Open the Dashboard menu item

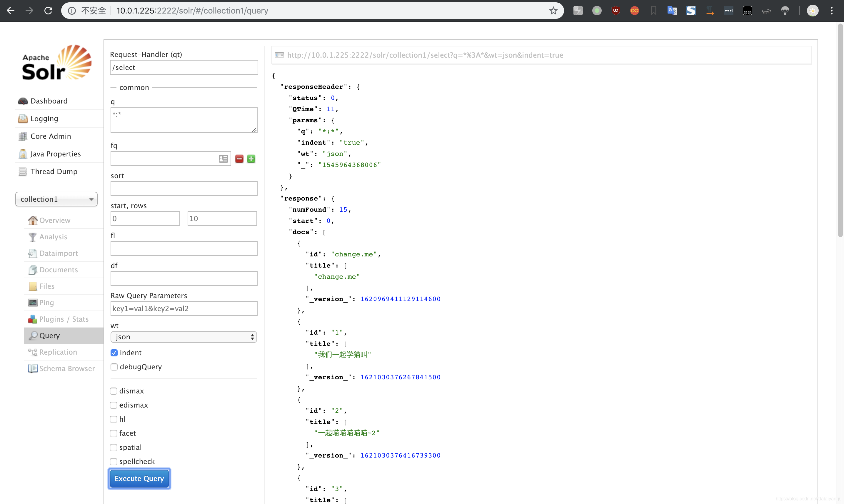coord(49,101)
